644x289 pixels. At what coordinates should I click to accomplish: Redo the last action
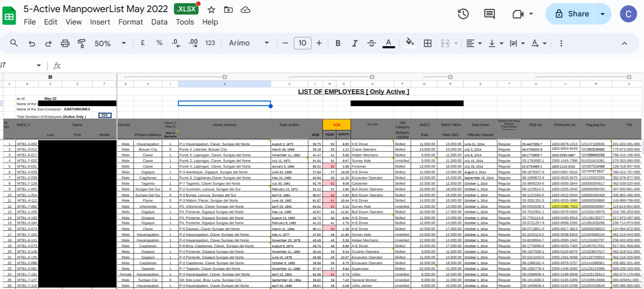click(48, 43)
